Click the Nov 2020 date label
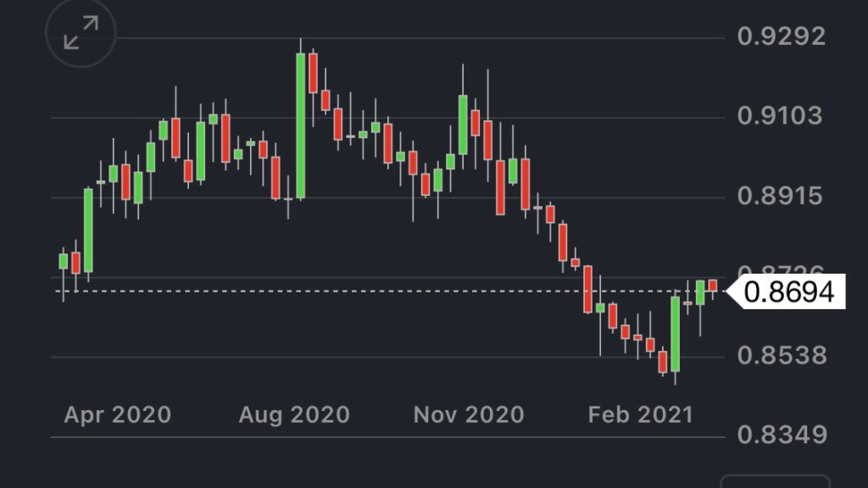 (468, 414)
